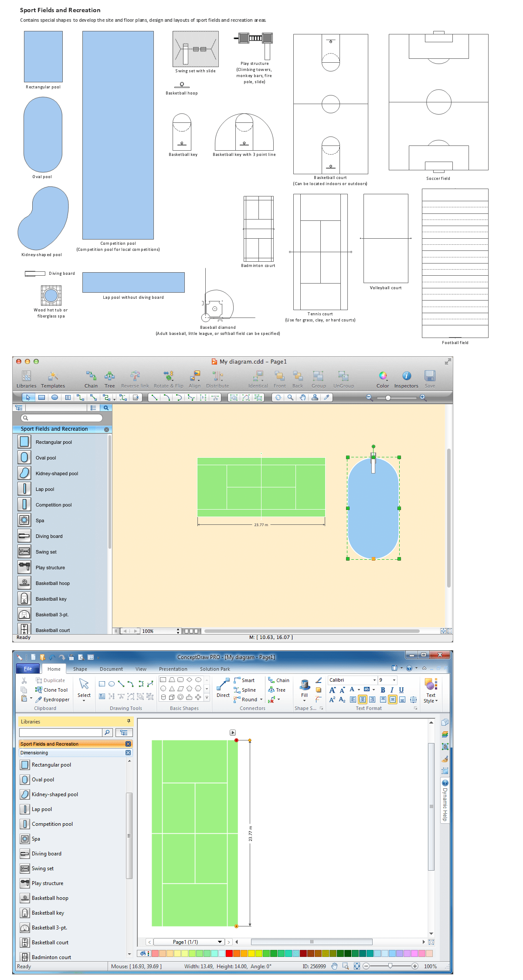Select the ellipse tool in Mac toolbar
Viewport: 523px width, 980px height.
coord(54,397)
